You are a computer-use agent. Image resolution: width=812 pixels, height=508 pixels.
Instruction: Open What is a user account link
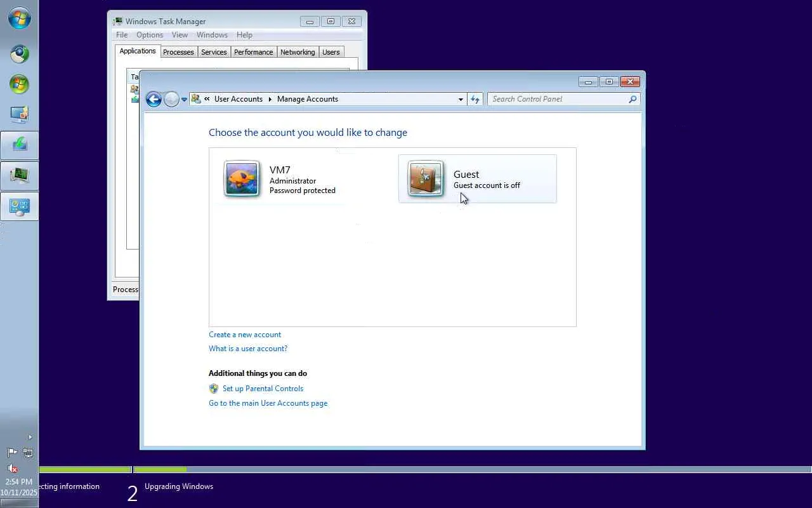248,349
